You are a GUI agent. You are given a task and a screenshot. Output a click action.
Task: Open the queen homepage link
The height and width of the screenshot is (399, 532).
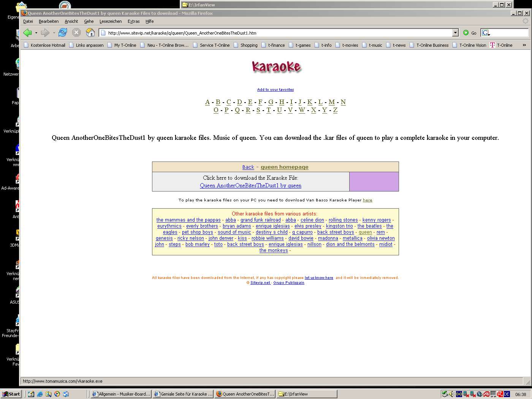coord(285,167)
